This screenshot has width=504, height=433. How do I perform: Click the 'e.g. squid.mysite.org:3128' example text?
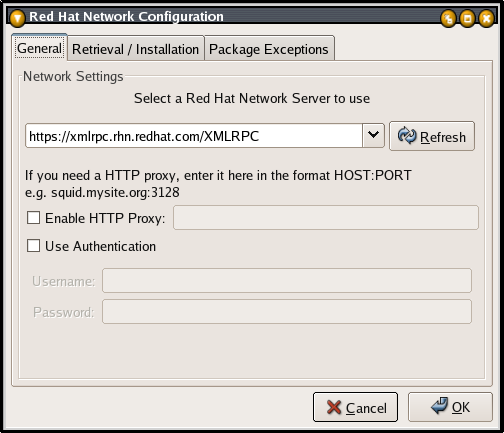click(102, 193)
